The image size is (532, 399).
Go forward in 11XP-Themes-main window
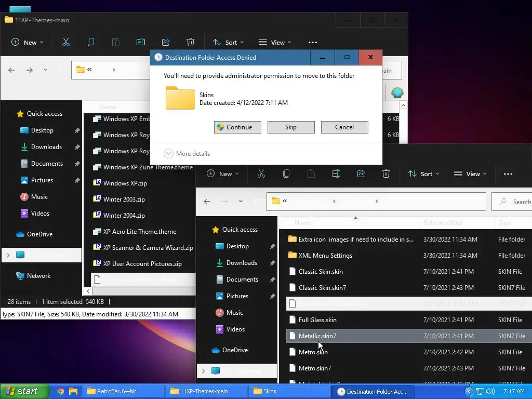30,70
